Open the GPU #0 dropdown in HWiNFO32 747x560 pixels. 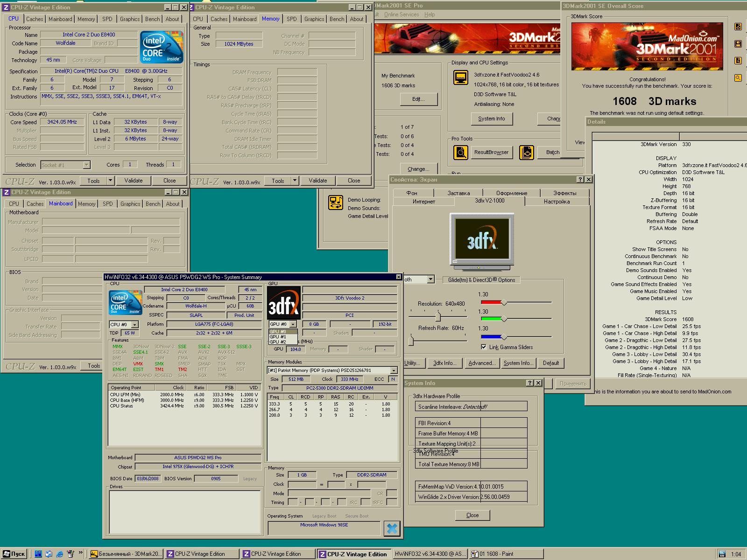tap(293, 324)
